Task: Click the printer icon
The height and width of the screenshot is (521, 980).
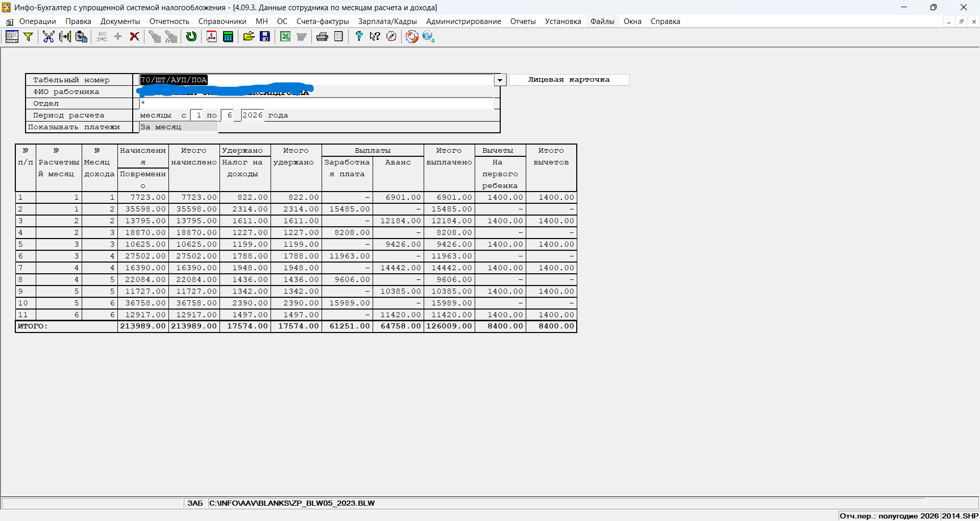Action: click(x=322, y=36)
